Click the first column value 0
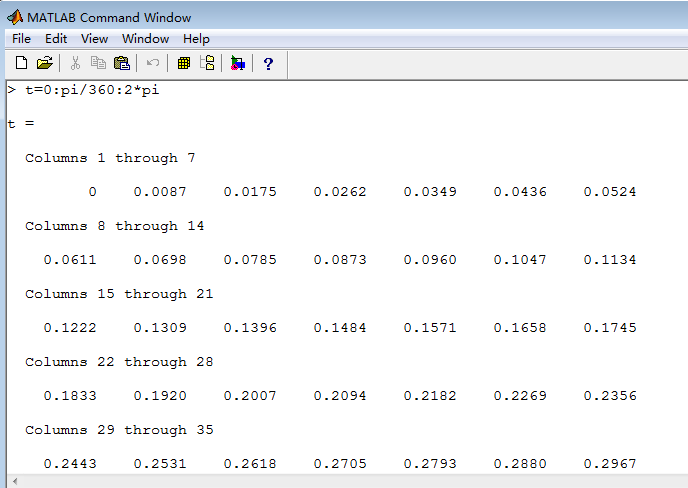688x488 pixels. click(92, 192)
